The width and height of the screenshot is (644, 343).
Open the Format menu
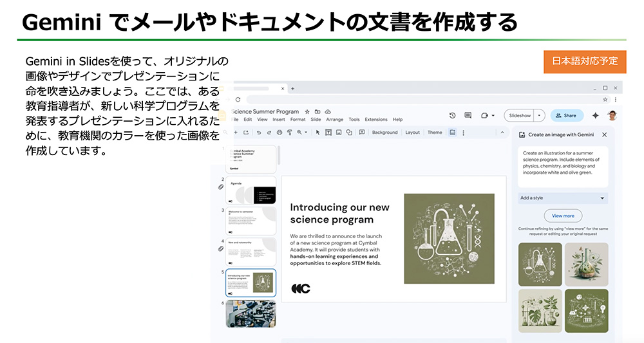tap(298, 120)
